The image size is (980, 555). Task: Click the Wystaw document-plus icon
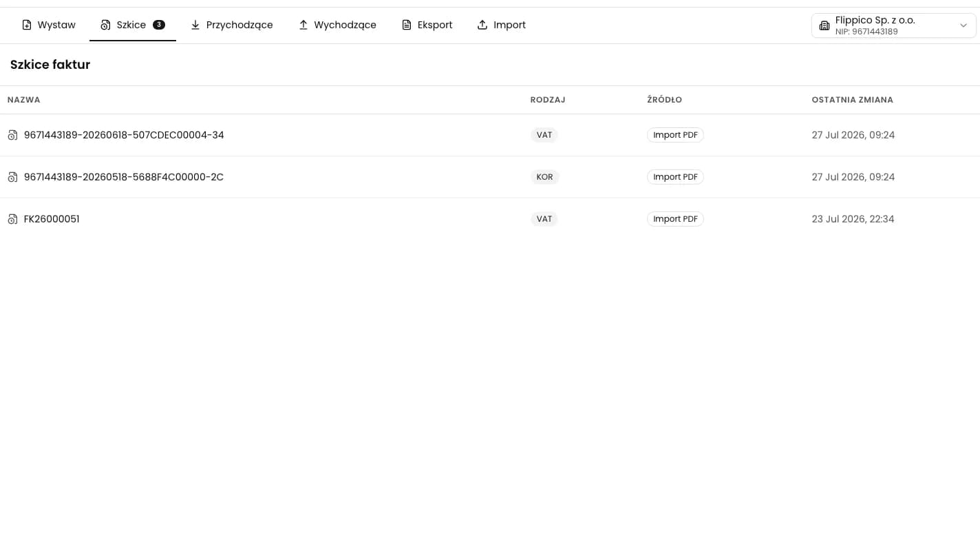click(27, 25)
